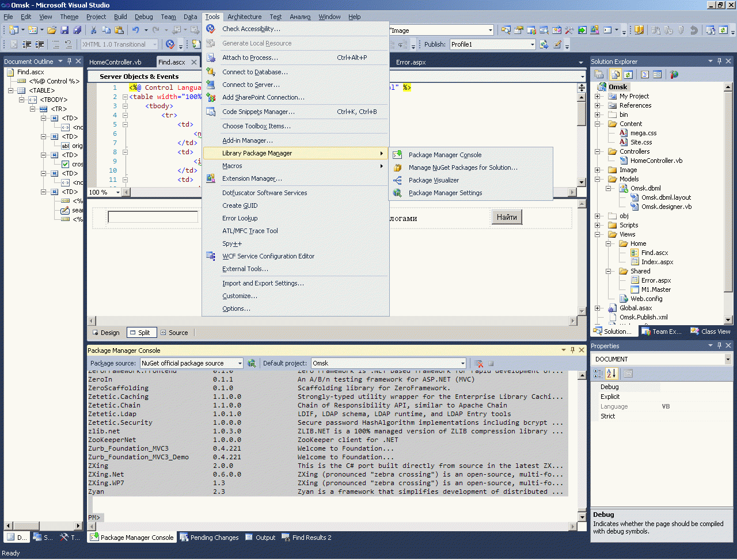Switch to the Pending Changes tab
The height and width of the screenshot is (560, 737).
(209, 538)
